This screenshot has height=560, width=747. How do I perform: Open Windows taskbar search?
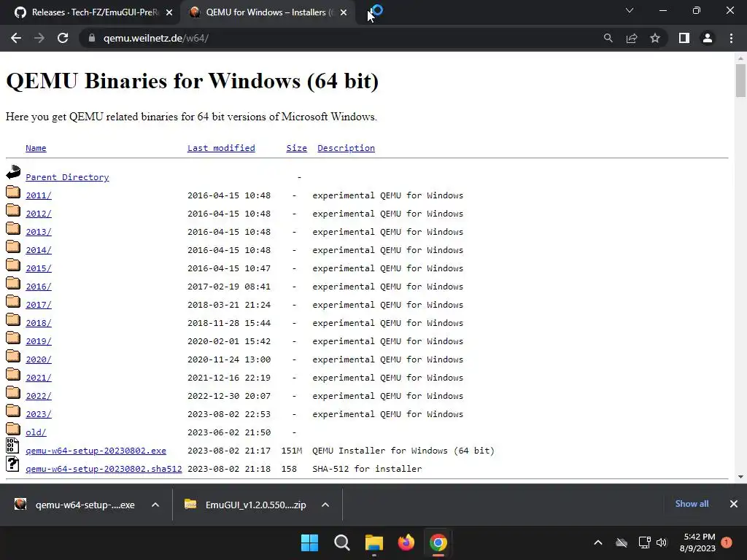coord(341,542)
